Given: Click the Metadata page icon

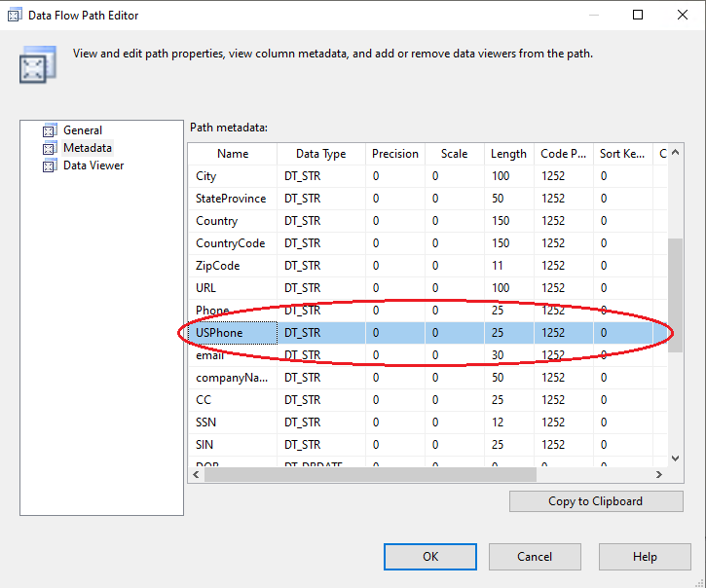Looking at the screenshot, I should coord(49,148).
